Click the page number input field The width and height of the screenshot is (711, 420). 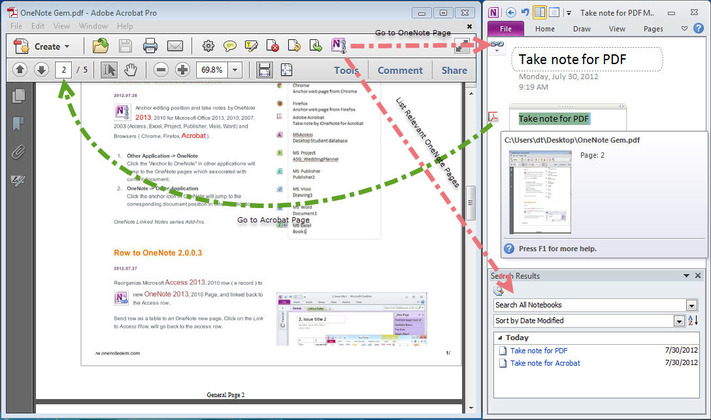(63, 70)
